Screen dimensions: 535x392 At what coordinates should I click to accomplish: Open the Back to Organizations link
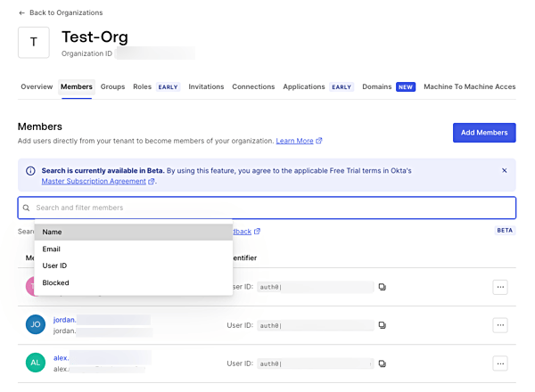coord(66,12)
